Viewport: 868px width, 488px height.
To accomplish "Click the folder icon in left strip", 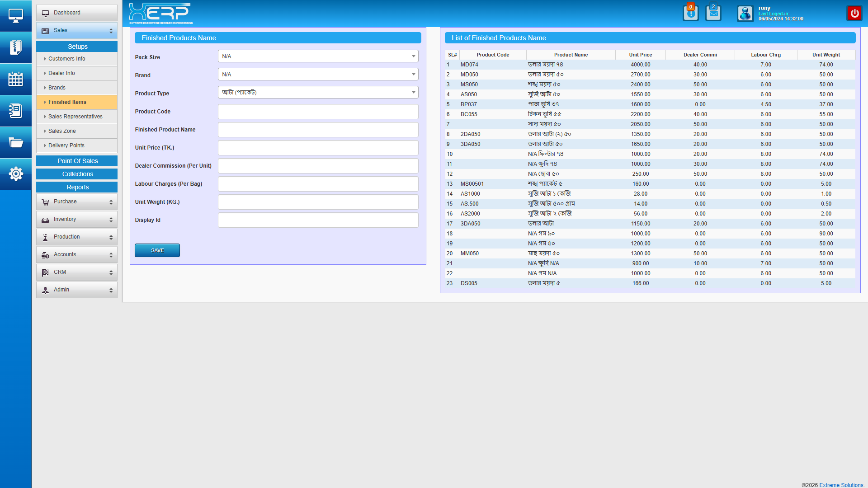I will [15, 143].
